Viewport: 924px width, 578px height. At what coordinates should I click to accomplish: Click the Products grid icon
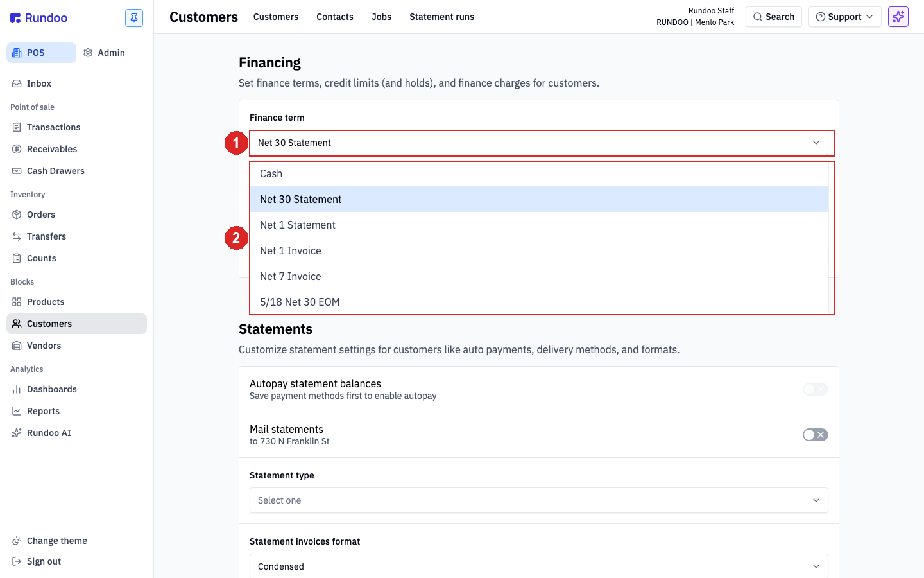tap(17, 302)
